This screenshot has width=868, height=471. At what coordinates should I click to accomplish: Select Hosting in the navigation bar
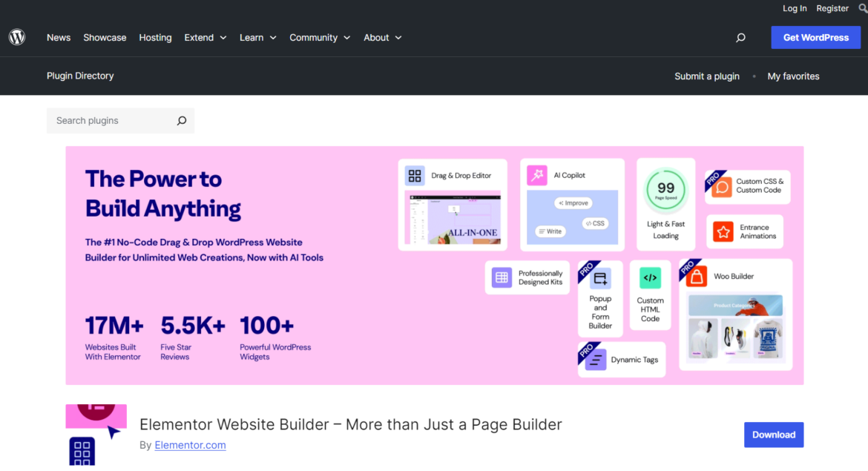pyautogui.click(x=155, y=37)
